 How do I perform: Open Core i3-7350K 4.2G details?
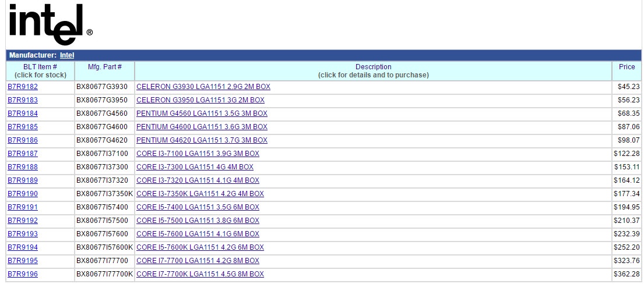tap(200, 194)
